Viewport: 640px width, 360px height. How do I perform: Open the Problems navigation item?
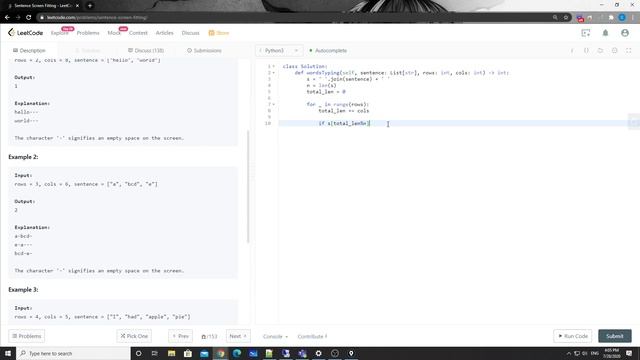pyautogui.click(x=88, y=33)
